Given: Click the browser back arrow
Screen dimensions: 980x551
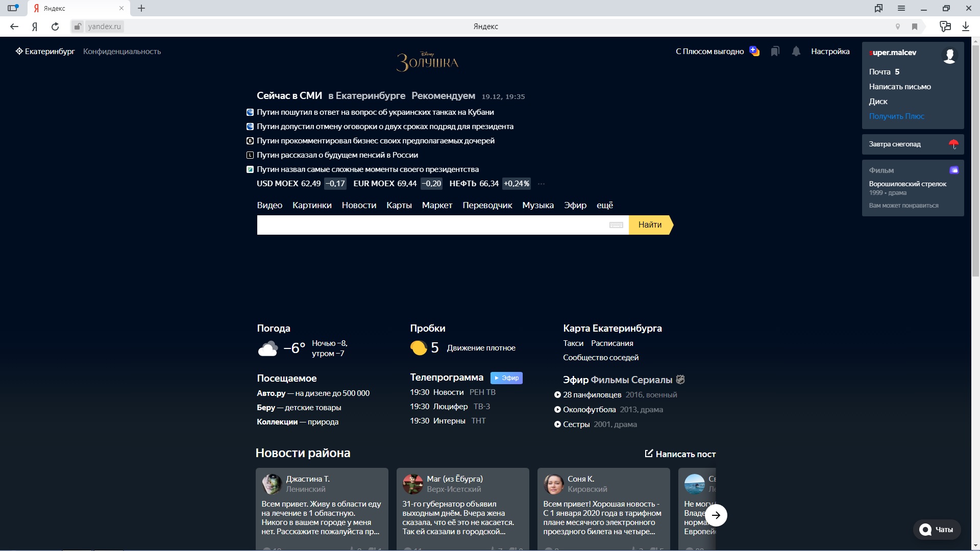Looking at the screenshot, I should tap(14, 27).
